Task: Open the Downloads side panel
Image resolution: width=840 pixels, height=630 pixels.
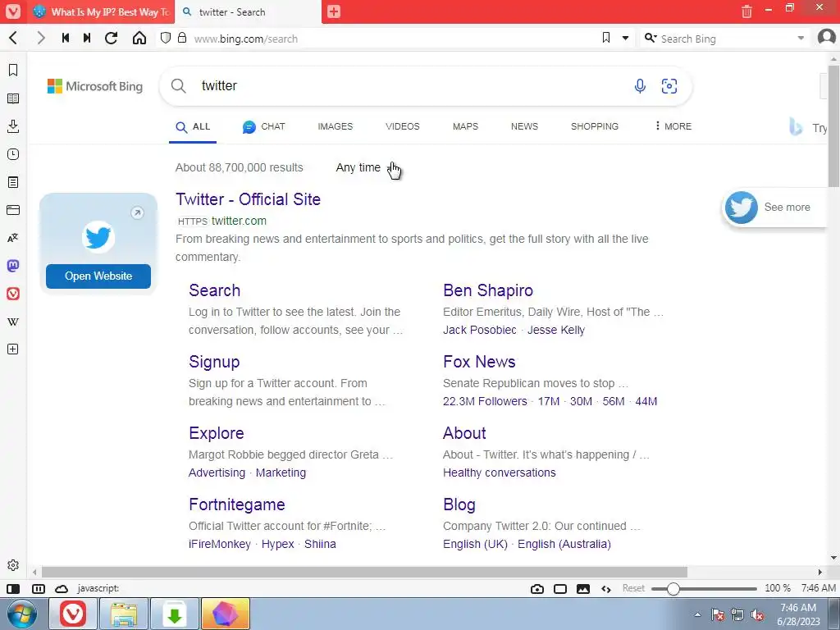Action: (13, 126)
